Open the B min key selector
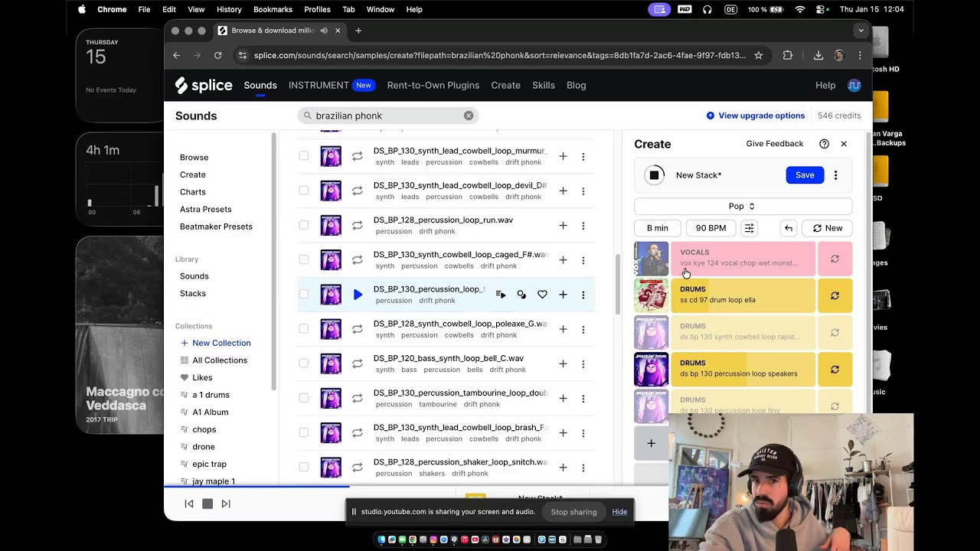Image resolution: width=980 pixels, height=551 pixels. pos(657,228)
